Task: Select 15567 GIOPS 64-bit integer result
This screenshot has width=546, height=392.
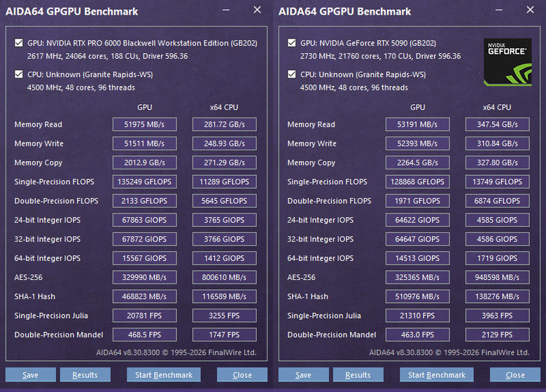Action: 144,258
